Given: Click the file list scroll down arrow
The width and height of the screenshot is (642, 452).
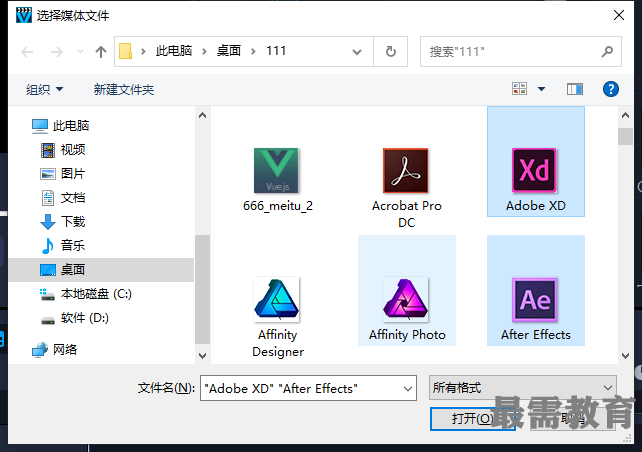Looking at the screenshot, I should pyautogui.click(x=625, y=355).
